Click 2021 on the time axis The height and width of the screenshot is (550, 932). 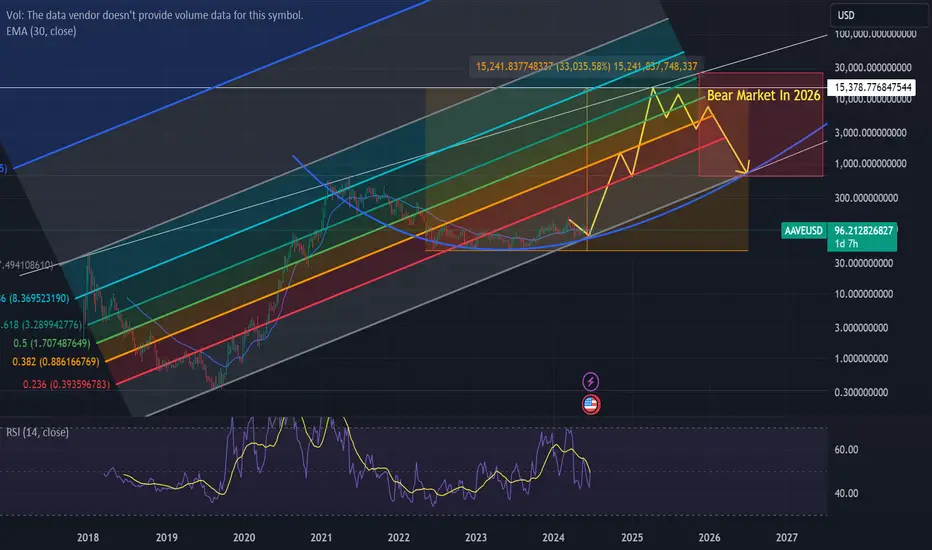click(321, 538)
